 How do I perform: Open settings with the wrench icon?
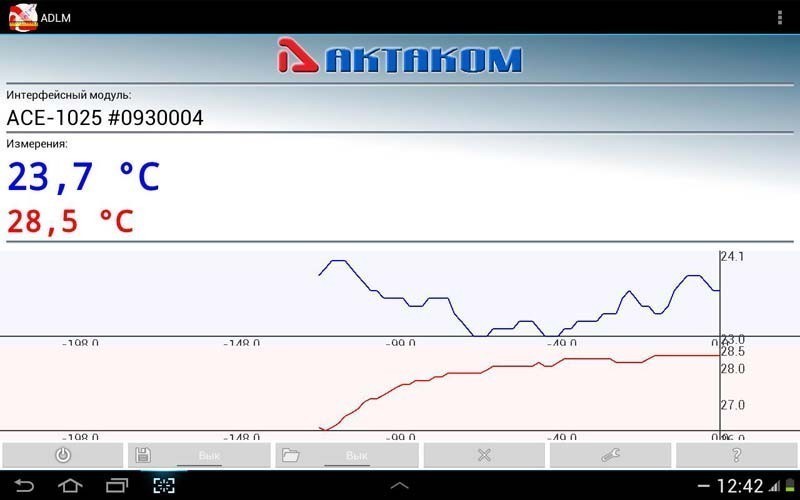[x=611, y=455]
